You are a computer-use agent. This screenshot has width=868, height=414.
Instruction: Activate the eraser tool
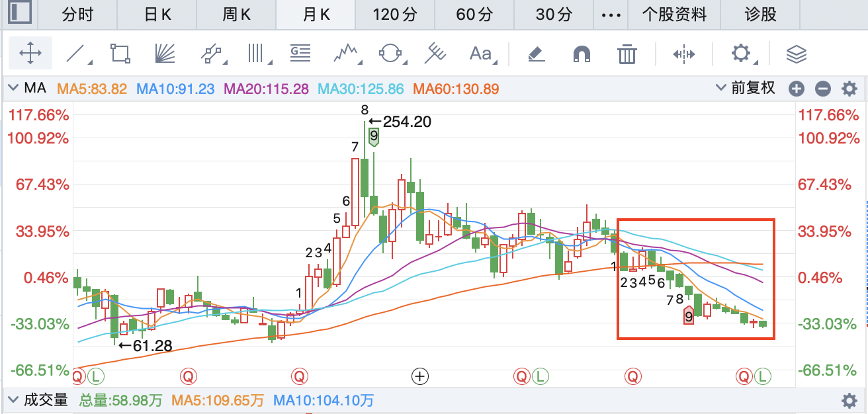coord(537,54)
